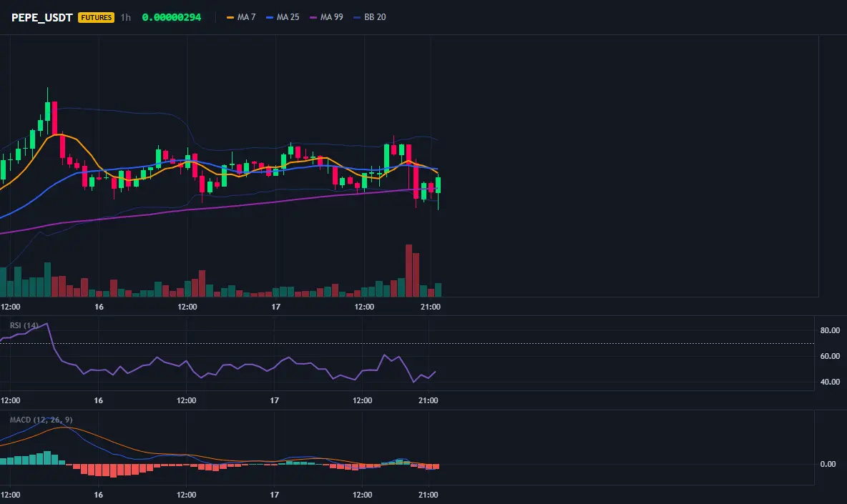Viewport: 847px width, 504px height.
Task: Click the 0.00 MACD axis value
Action: point(828,464)
